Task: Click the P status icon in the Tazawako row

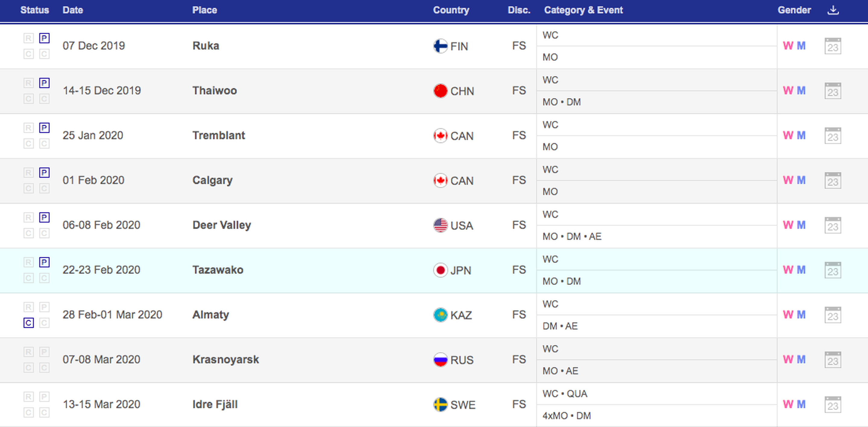Action: [44, 262]
